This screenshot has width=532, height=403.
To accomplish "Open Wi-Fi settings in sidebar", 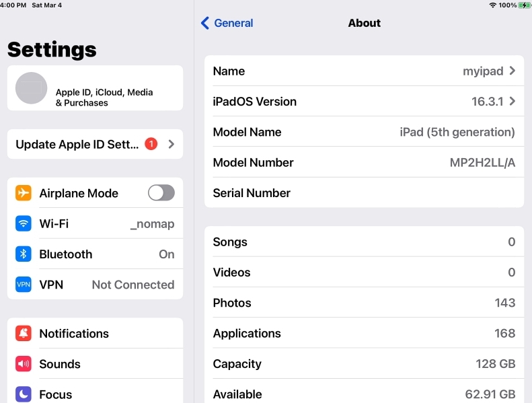I will coord(95,223).
